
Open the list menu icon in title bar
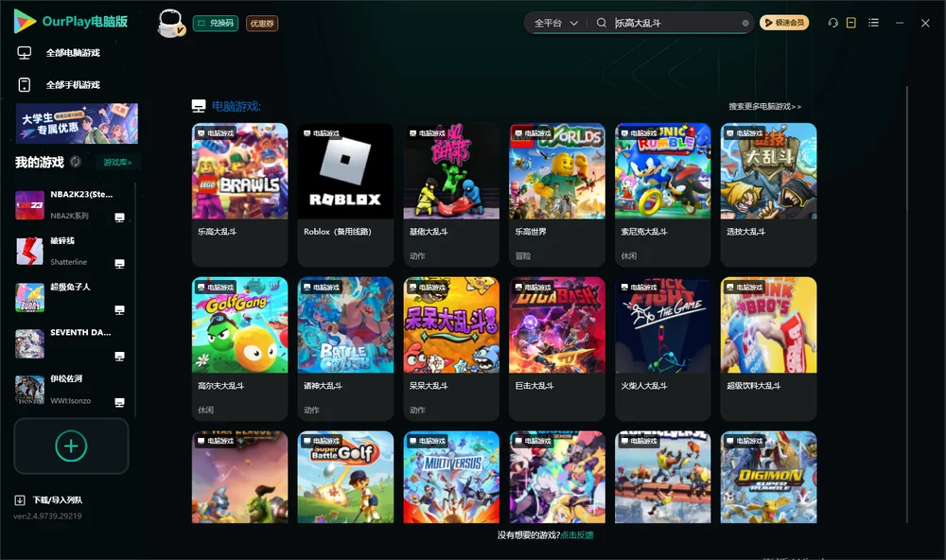[x=873, y=23]
